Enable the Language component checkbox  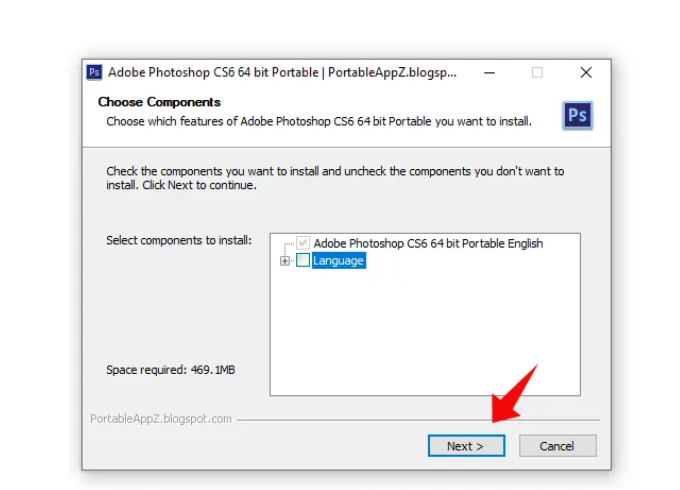303,261
